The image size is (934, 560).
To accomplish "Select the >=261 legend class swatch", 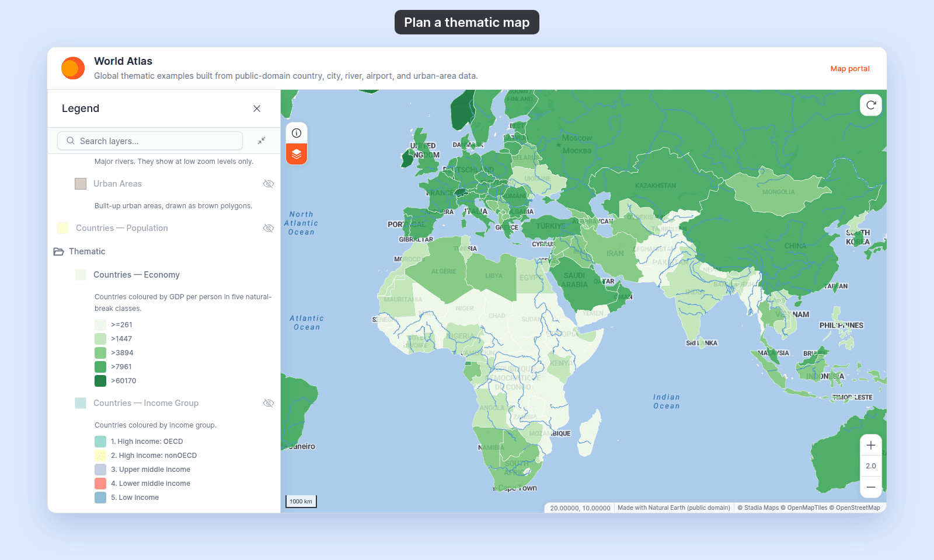I will pos(100,325).
